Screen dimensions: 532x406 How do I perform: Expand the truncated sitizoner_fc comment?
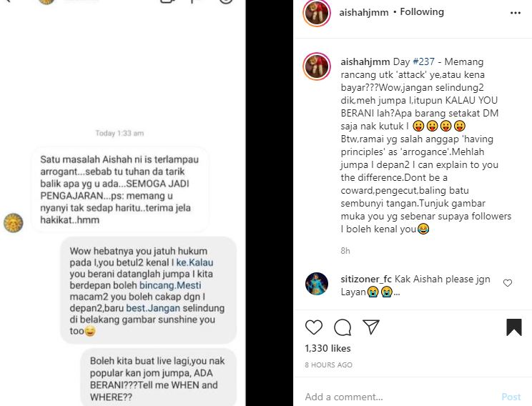click(396, 292)
